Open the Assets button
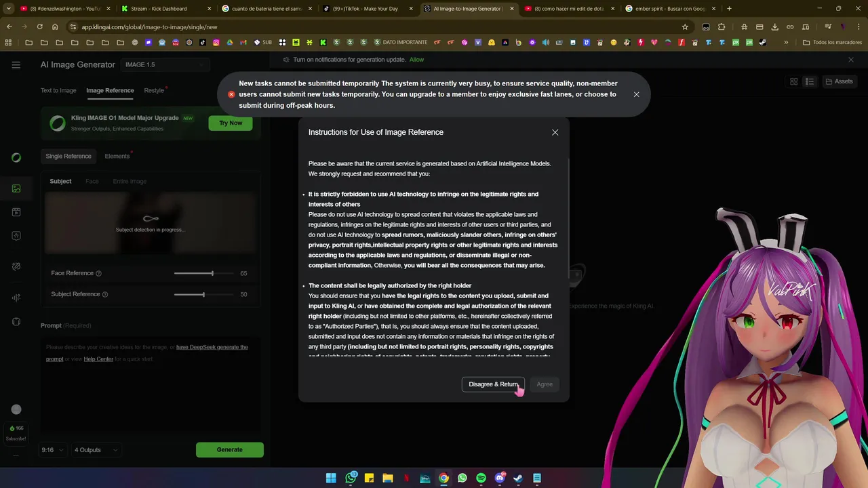This screenshot has height=488, width=868. click(x=839, y=81)
